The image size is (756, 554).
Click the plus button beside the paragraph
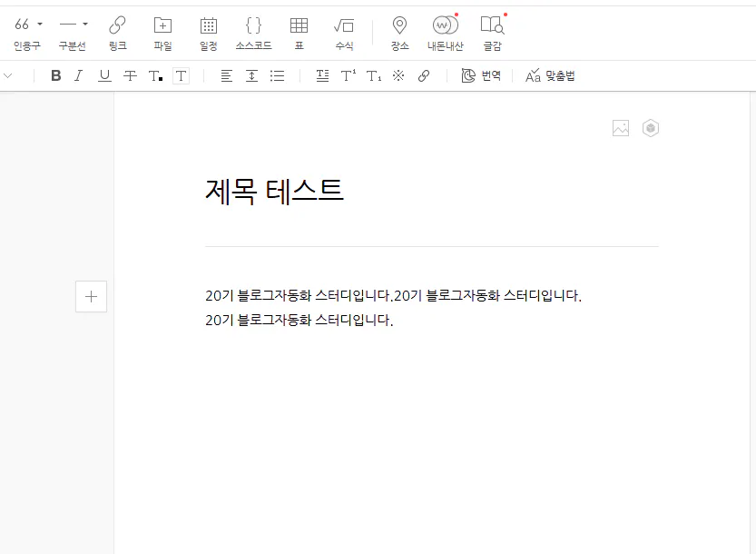click(x=91, y=296)
